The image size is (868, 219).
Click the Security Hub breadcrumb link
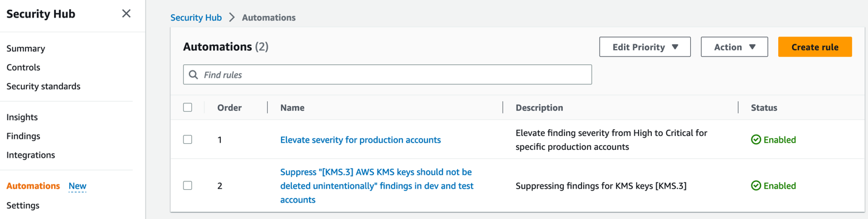(x=196, y=18)
